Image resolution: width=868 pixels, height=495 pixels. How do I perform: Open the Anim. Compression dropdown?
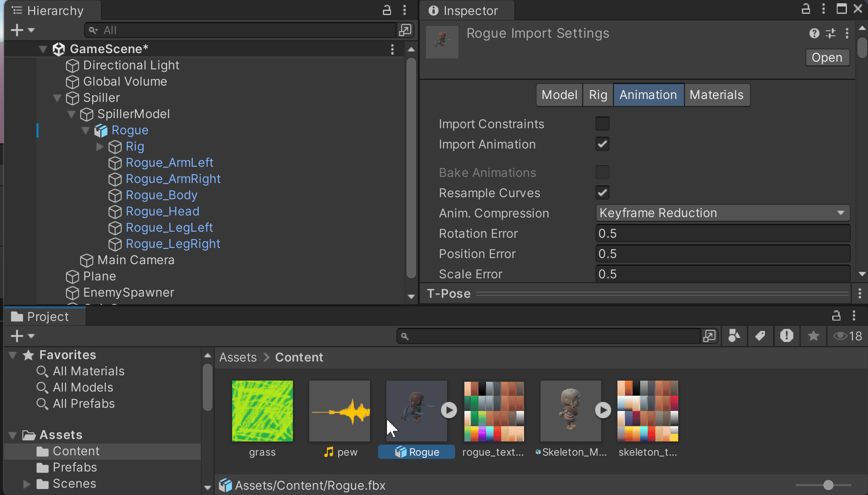(x=722, y=213)
